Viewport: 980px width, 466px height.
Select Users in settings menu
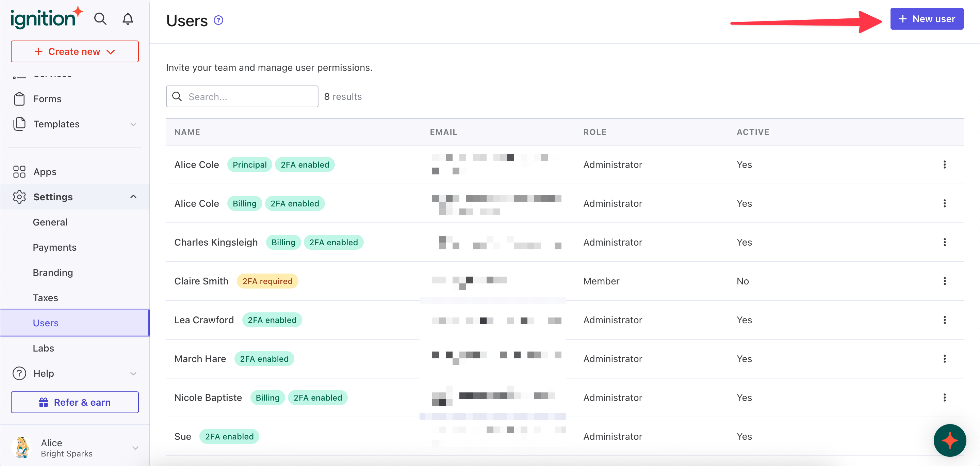[x=75, y=323]
